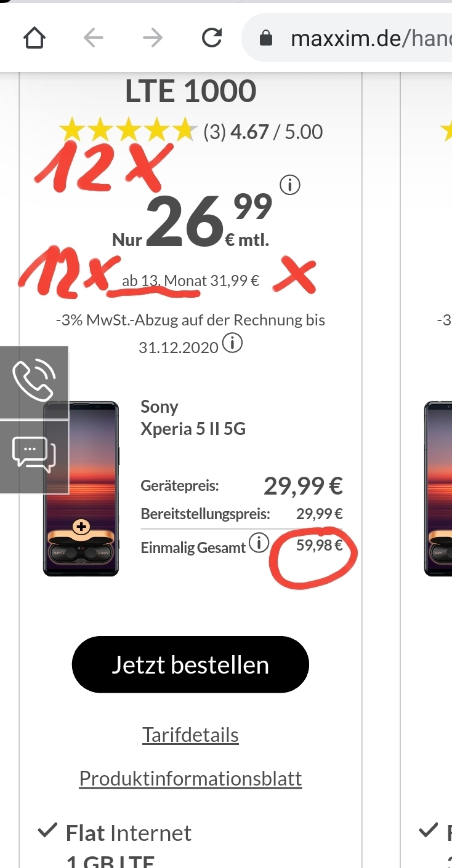The image size is (452, 868).
Task: Tap the second offer's phone image
Action: pyautogui.click(x=438, y=488)
